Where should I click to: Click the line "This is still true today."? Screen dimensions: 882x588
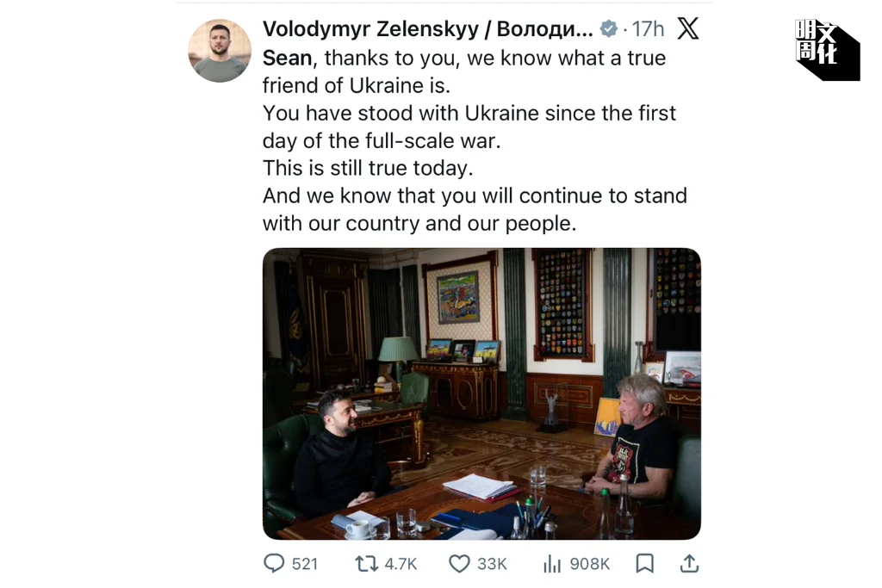pyautogui.click(x=369, y=168)
